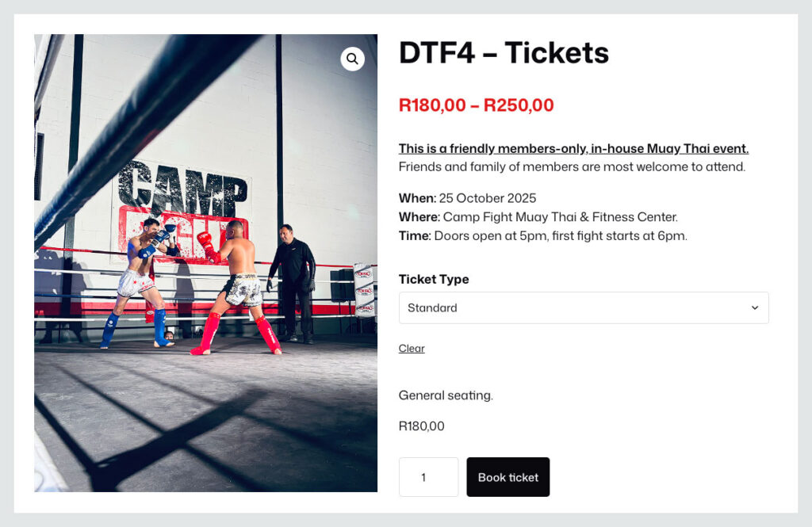Click the red price range R180,00 – R250,00
Image resolution: width=812 pixels, height=527 pixels.
click(477, 105)
